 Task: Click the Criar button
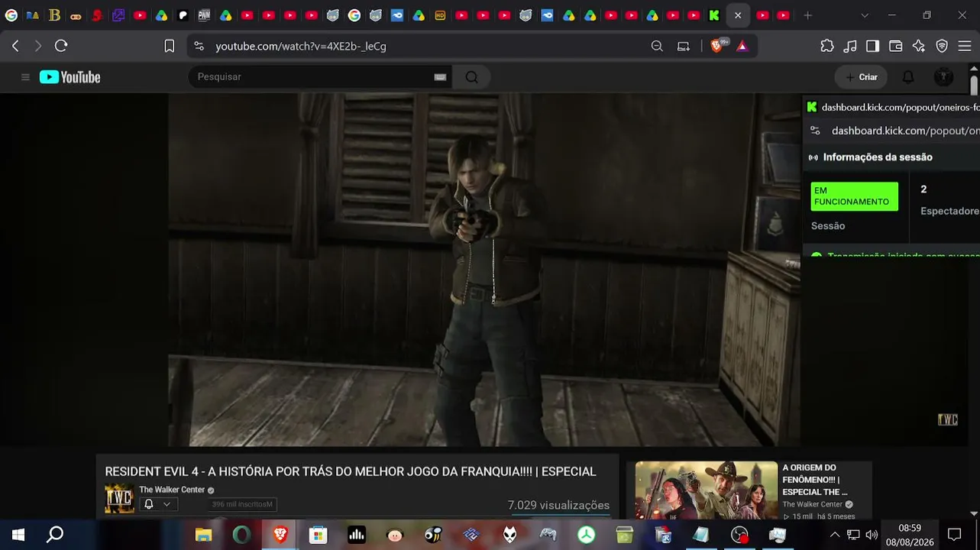tap(861, 77)
